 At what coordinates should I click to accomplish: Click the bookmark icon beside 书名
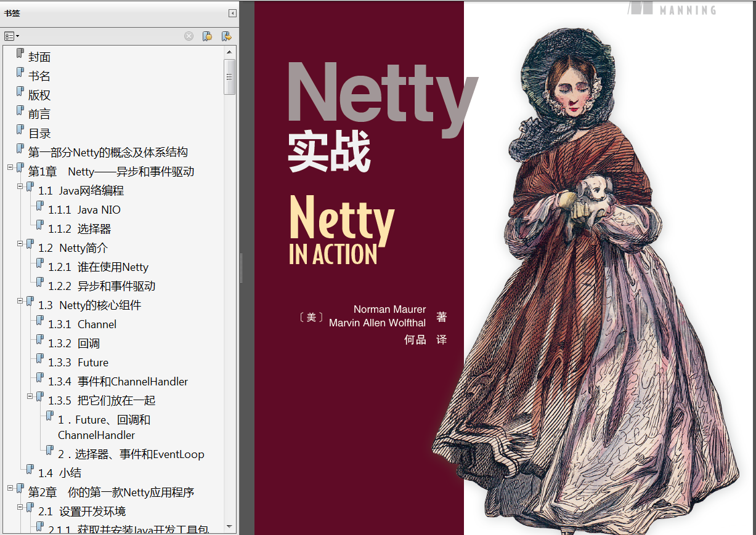coord(21,73)
